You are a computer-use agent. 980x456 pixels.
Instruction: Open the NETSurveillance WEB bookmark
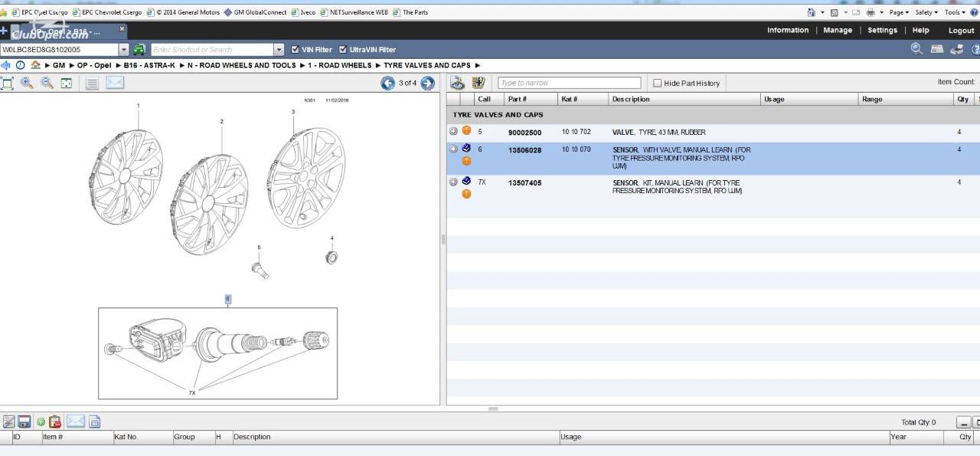[354, 12]
